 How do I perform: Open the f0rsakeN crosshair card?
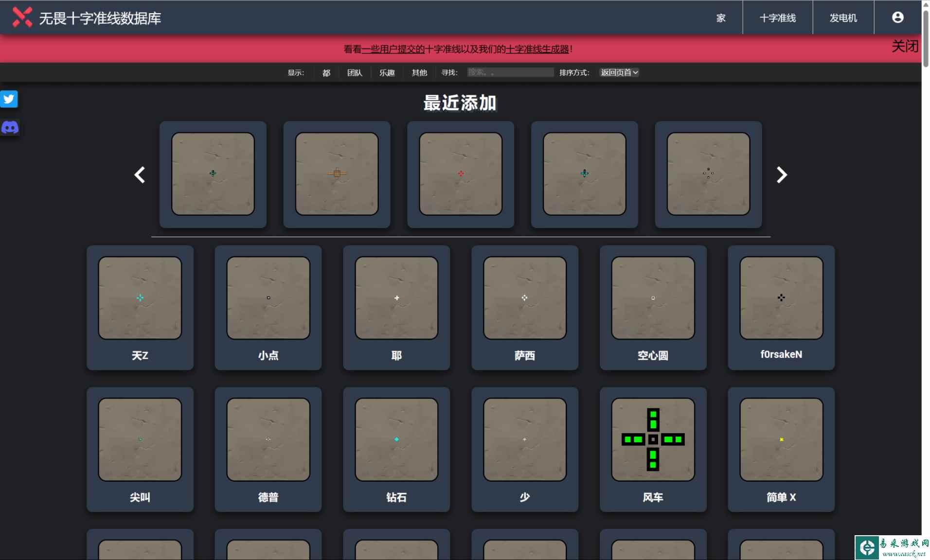[781, 308]
